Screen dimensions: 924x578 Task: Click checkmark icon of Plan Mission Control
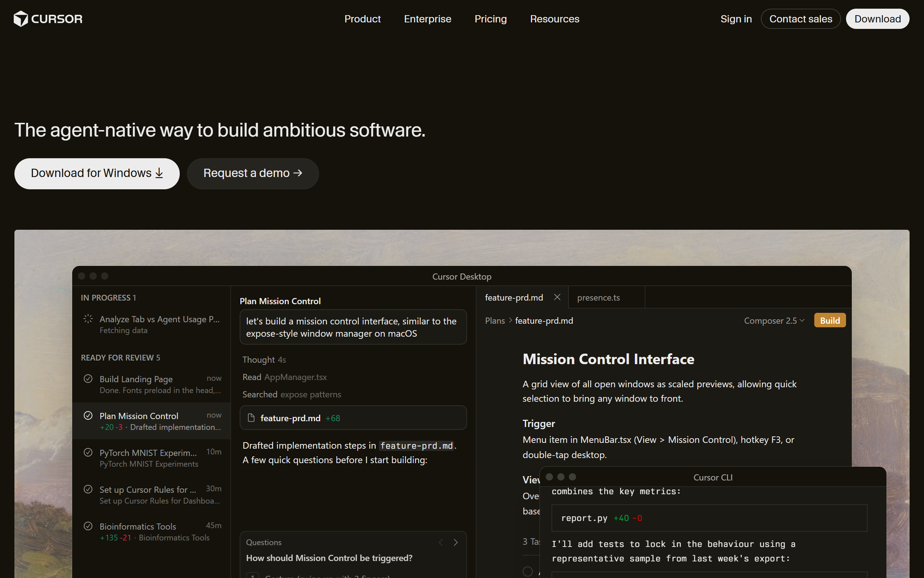[88, 415]
